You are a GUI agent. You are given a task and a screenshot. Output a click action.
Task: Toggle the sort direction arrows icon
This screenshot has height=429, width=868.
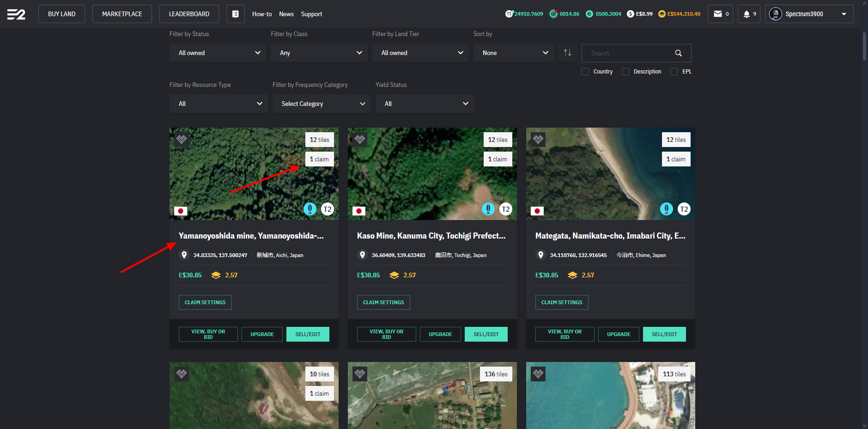[568, 53]
